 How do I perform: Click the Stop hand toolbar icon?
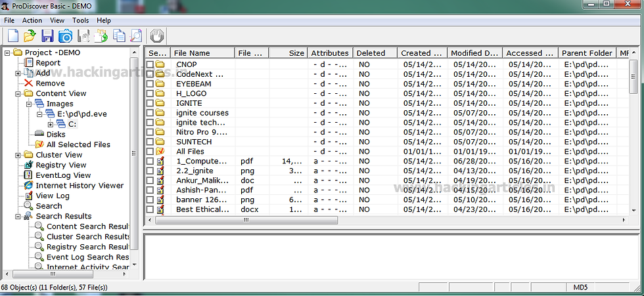[x=157, y=36]
